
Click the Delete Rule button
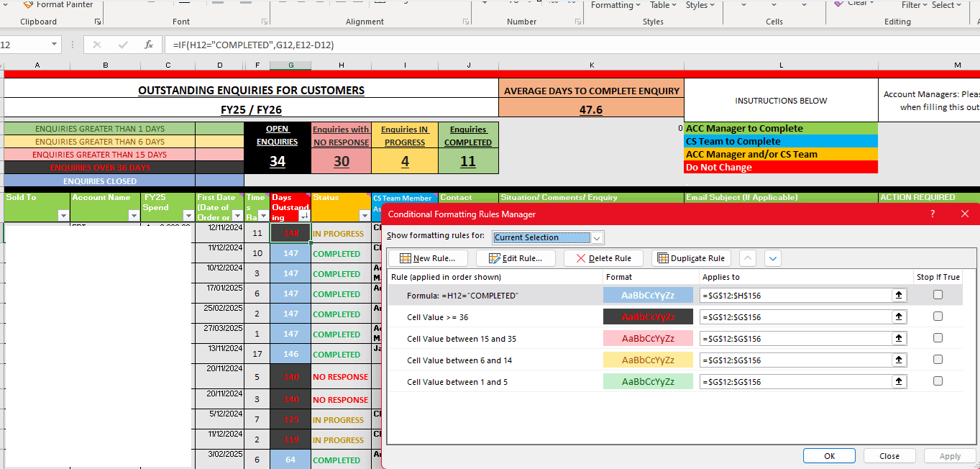[603, 258]
